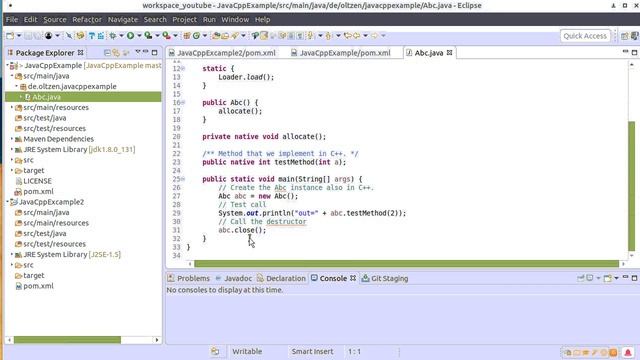Switch to JavaCppExample/pom.xml tab
This screenshot has height=360, width=640.
(341, 53)
